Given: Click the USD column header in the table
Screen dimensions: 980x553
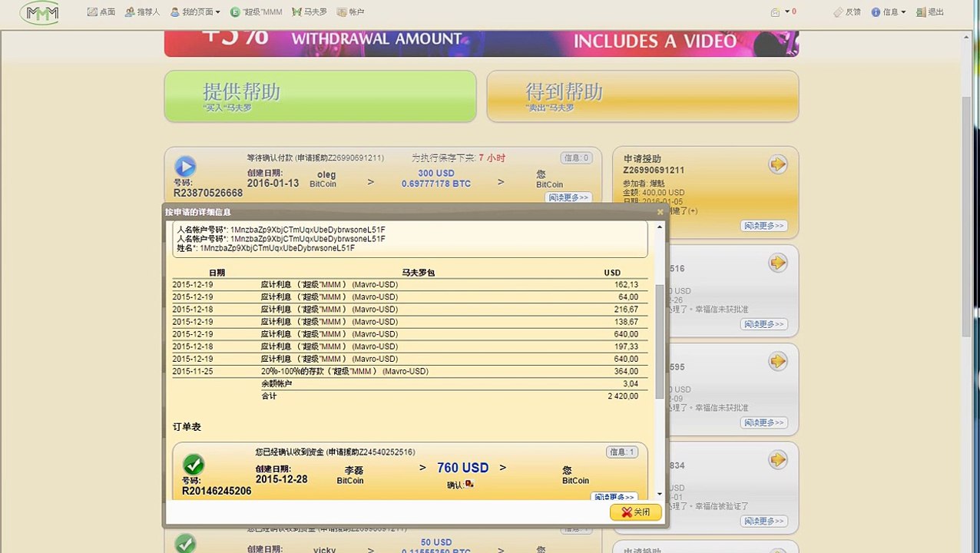Looking at the screenshot, I should (x=612, y=273).
